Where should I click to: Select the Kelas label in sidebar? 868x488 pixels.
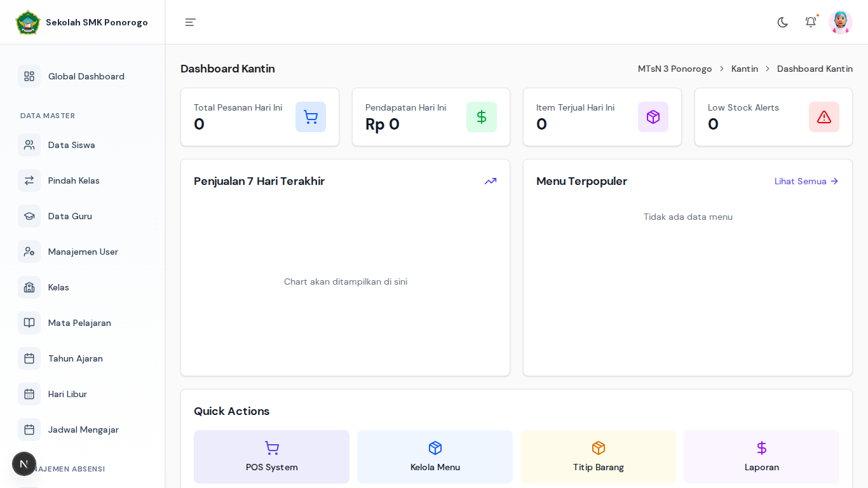[x=58, y=287]
